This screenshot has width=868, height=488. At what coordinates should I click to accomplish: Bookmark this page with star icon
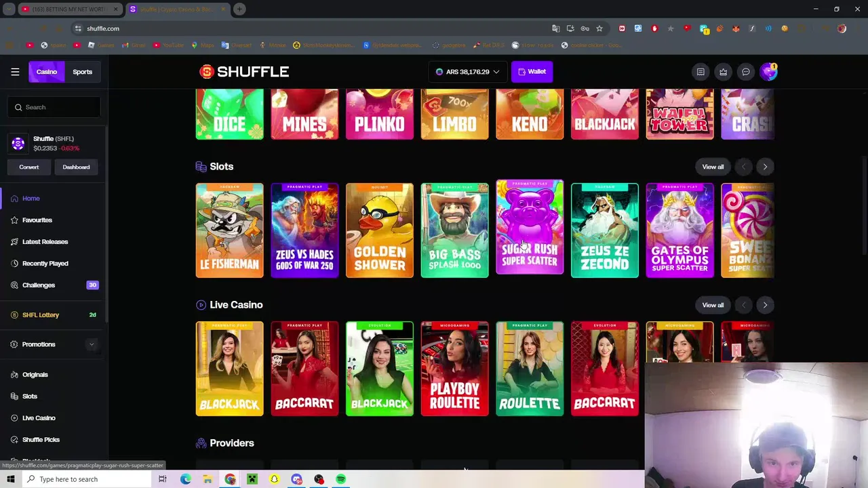599,28
